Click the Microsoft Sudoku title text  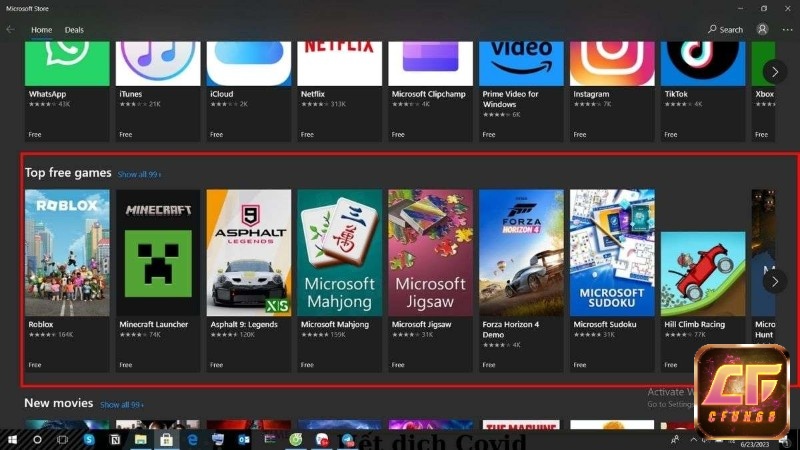[x=605, y=324]
